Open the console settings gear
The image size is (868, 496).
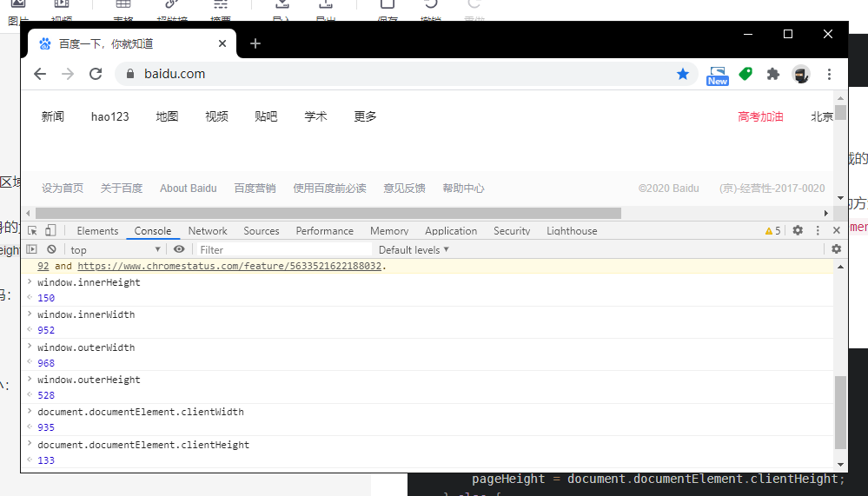point(837,249)
